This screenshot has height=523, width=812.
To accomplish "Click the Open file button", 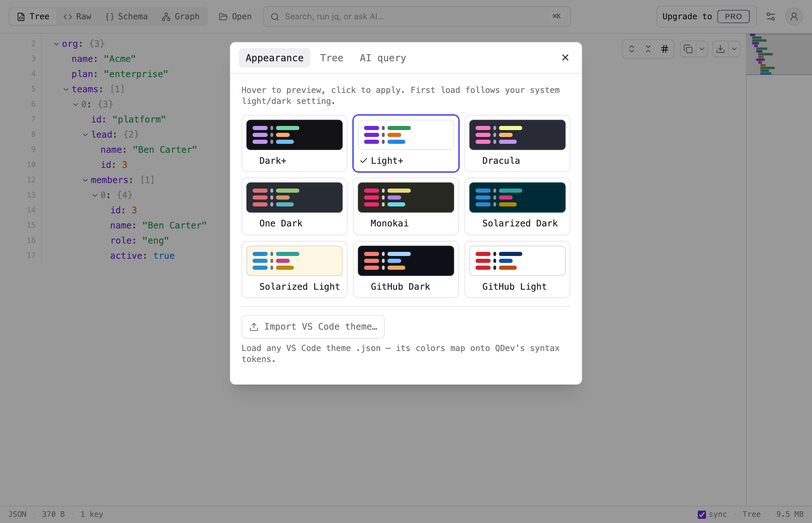I will pyautogui.click(x=235, y=17).
